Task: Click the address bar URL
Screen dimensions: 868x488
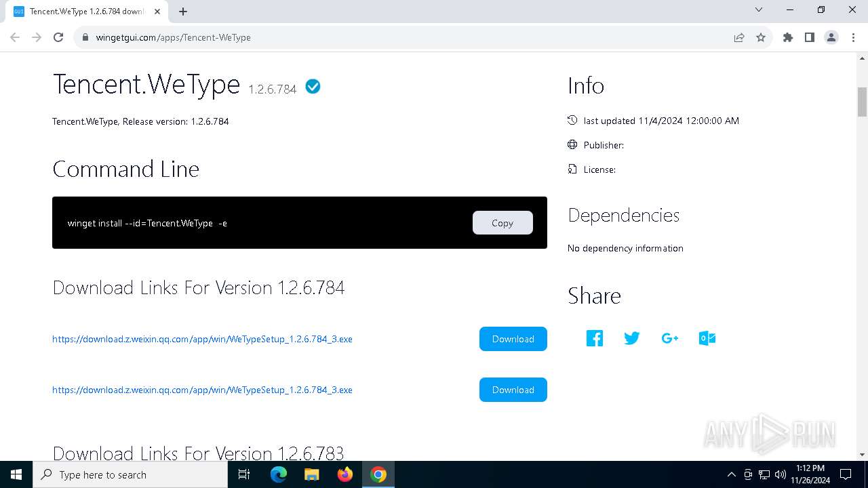Action: click(x=173, y=37)
